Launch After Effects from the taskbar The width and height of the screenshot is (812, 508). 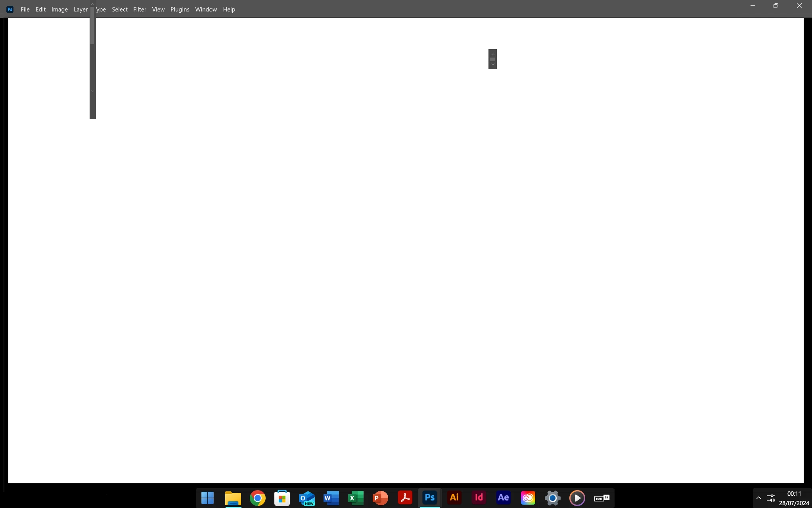click(x=503, y=498)
